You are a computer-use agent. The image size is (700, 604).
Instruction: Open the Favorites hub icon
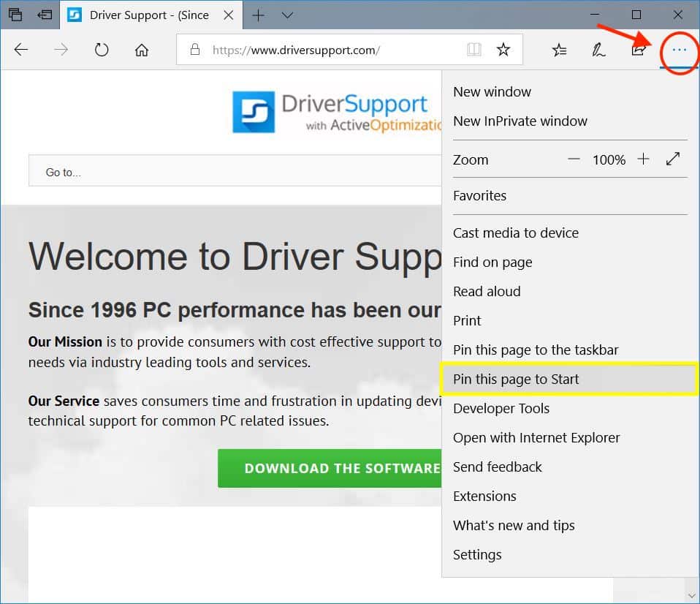point(559,50)
